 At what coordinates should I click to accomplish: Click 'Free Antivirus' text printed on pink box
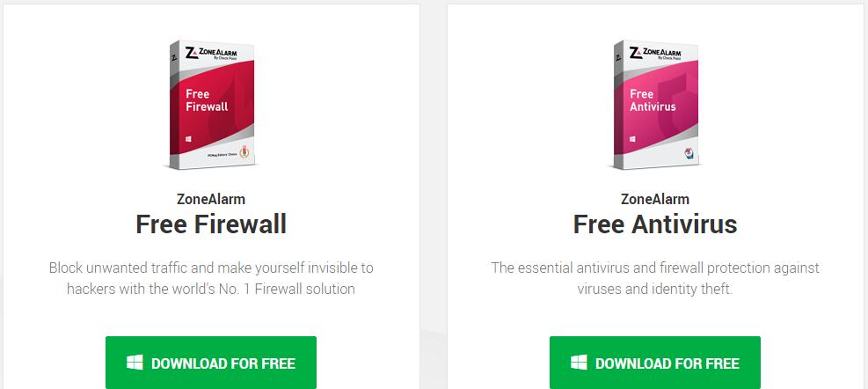point(653,99)
